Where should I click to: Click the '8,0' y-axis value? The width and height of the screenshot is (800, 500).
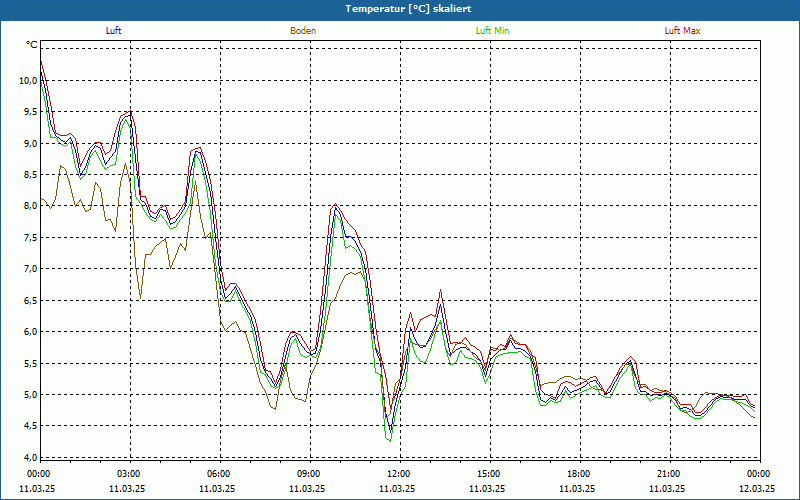coord(31,206)
